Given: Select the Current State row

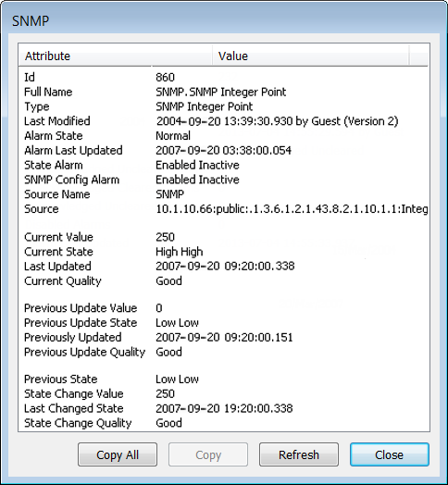Looking at the screenshot, I should (223, 252).
